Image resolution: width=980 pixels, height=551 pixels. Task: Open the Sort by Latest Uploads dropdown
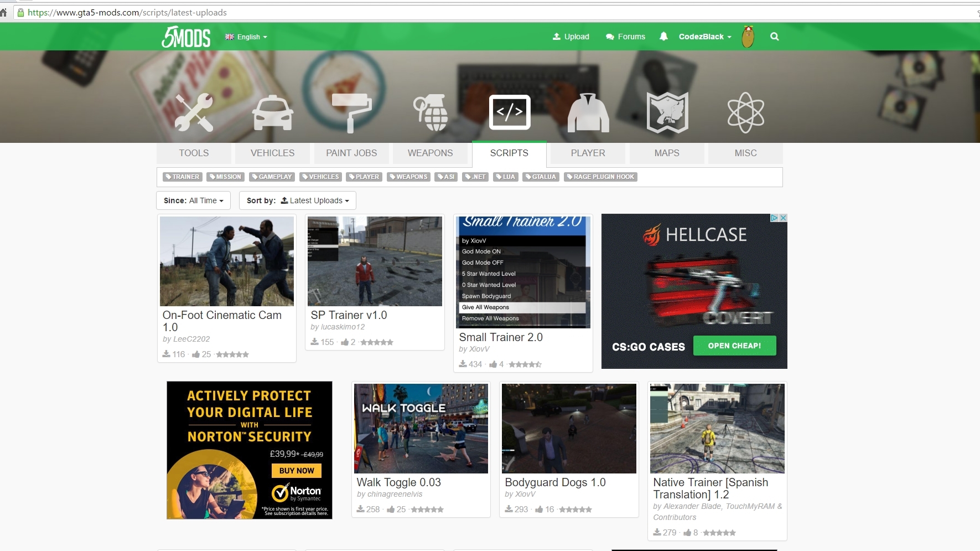click(298, 200)
